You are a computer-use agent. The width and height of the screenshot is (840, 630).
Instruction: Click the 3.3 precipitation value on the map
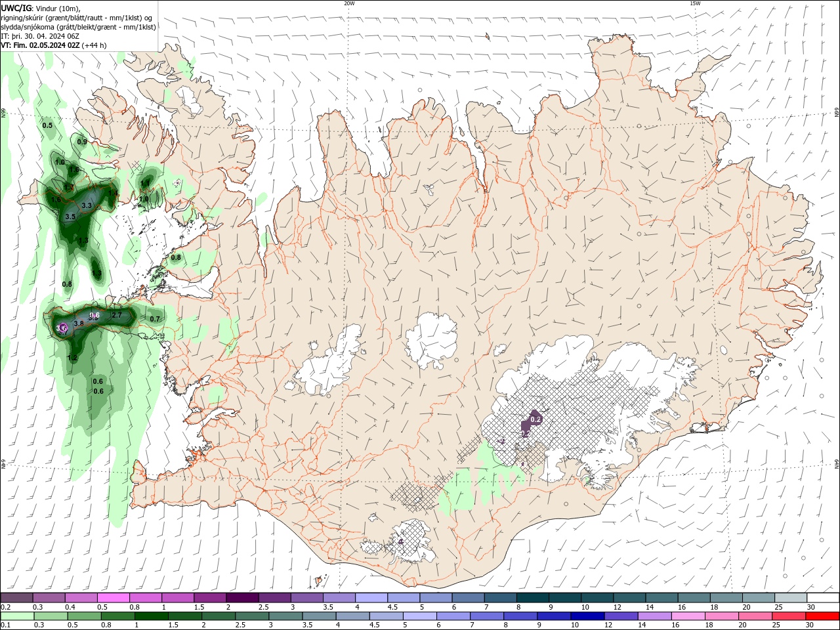tap(86, 205)
